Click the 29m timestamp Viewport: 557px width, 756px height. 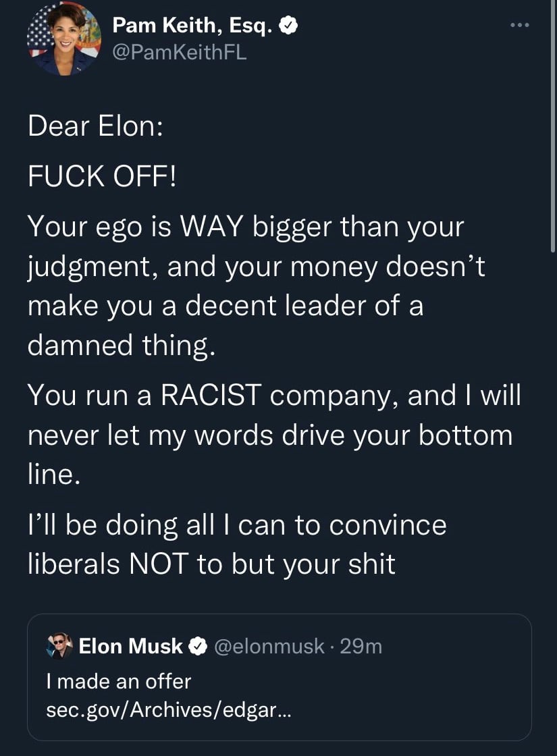click(362, 646)
